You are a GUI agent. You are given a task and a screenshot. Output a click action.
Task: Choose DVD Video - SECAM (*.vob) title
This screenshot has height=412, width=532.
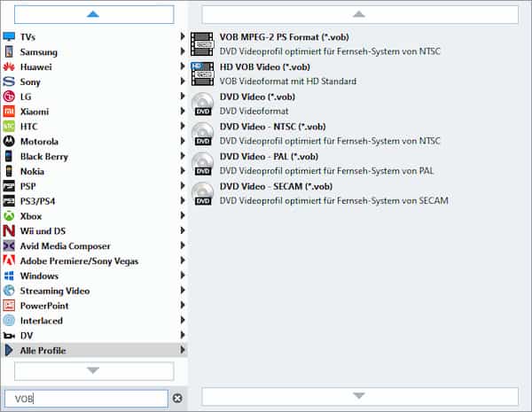(276, 186)
